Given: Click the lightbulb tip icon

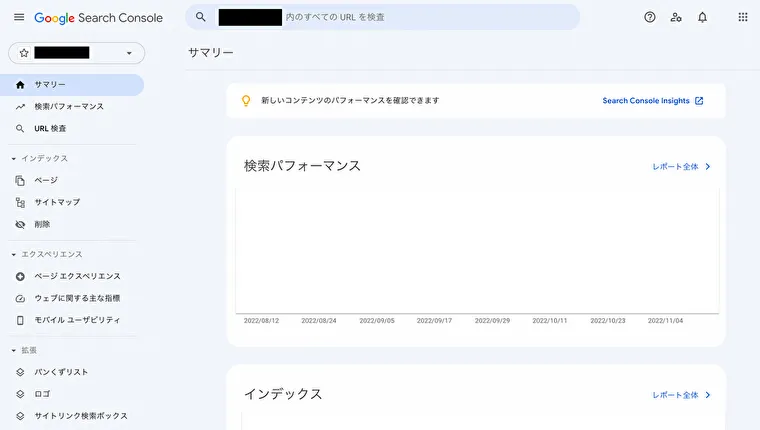Looking at the screenshot, I should 246,100.
